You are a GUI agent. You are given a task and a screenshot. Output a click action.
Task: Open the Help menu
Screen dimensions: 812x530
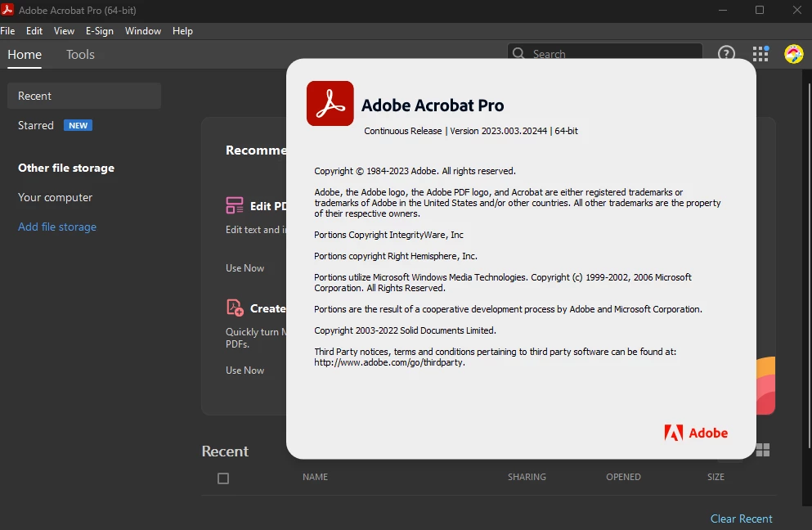pos(183,31)
